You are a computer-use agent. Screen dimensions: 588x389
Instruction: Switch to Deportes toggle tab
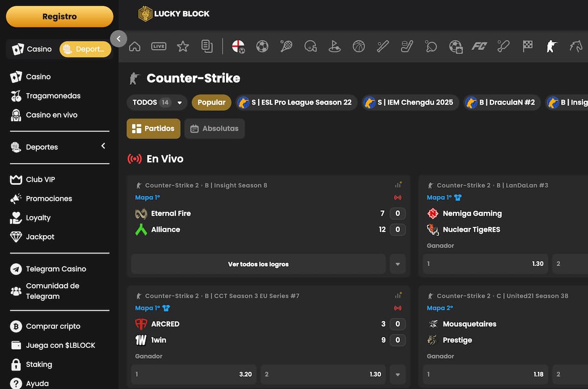(x=85, y=49)
